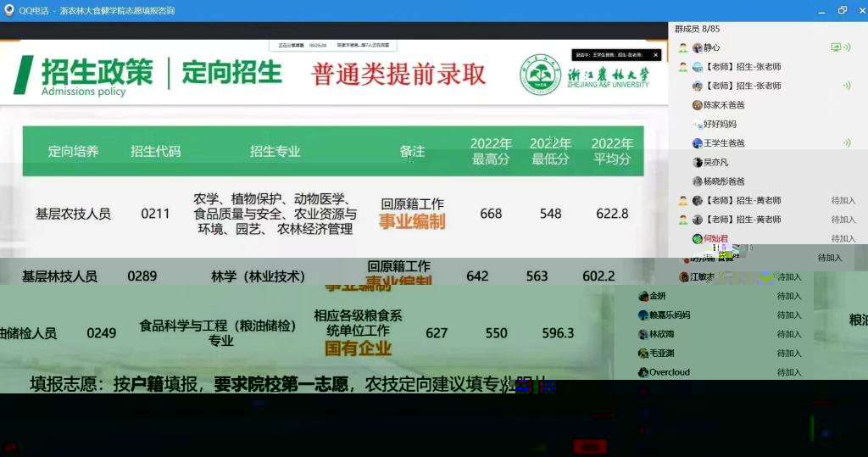Open 王学生爸爸's avatar
The width and height of the screenshot is (868, 457).
(x=698, y=143)
